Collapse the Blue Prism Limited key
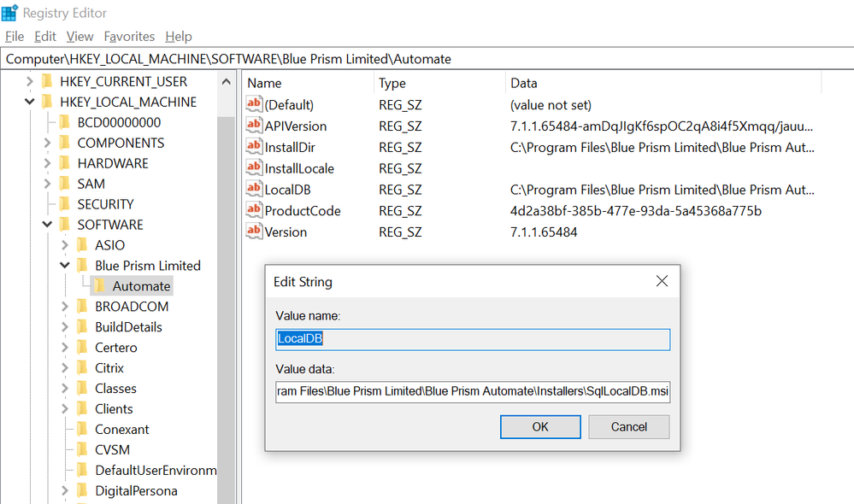This screenshot has height=504, width=854. [x=65, y=266]
